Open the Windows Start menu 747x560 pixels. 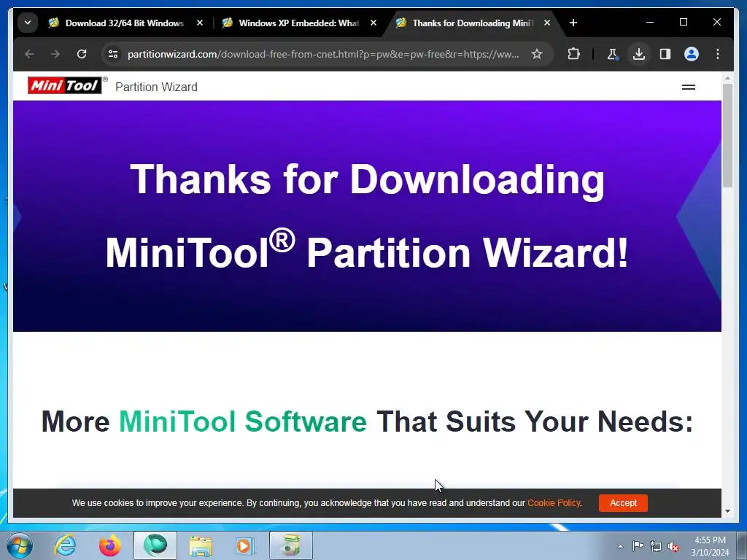tap(19, 545)
